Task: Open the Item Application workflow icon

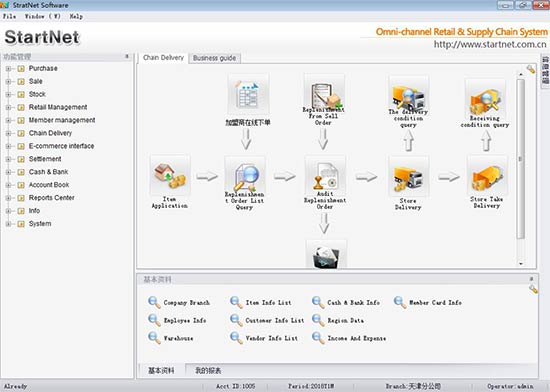Action: (170, 175)
